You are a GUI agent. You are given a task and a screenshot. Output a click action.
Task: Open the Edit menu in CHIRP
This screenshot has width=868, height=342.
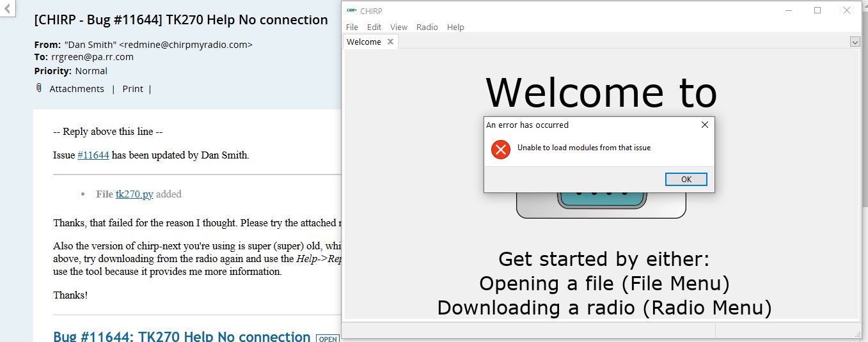[374, 27]
